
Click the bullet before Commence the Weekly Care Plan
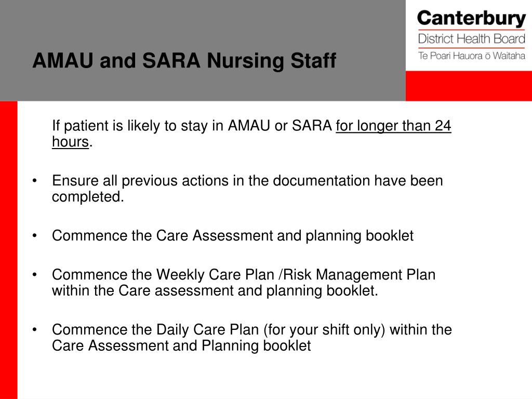click(35, 275)
